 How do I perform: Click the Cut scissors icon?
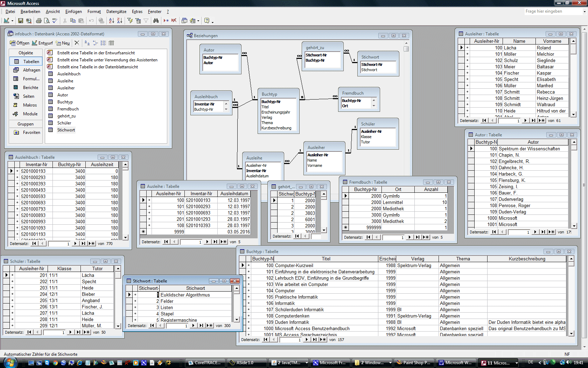[65, 21]
